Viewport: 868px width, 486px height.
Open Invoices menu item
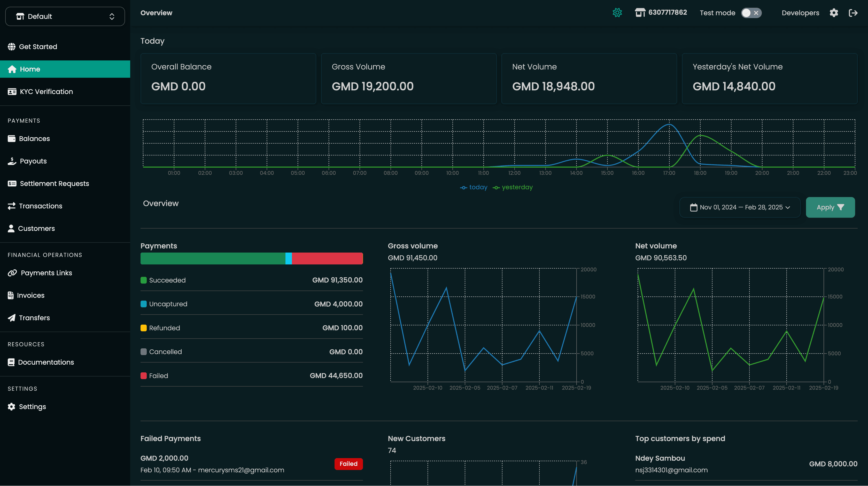click(65, 295)
